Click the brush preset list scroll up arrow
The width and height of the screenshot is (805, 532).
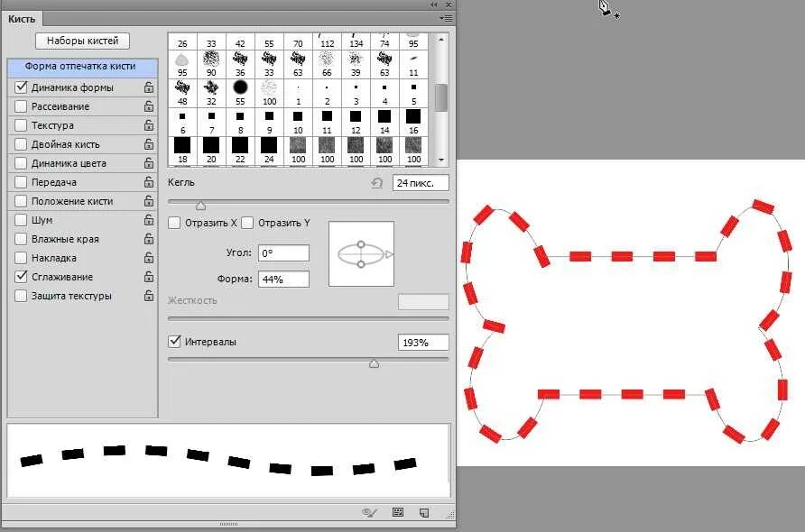pyautogui.click(x=441, y=39)
